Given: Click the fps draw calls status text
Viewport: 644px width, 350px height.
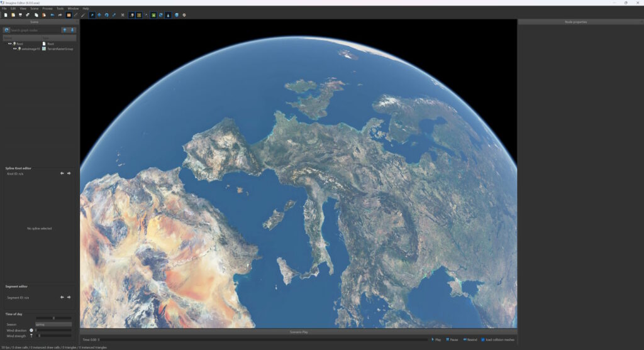Looking at the screenshot, I should pyautogui.click(x=54, y=347).
